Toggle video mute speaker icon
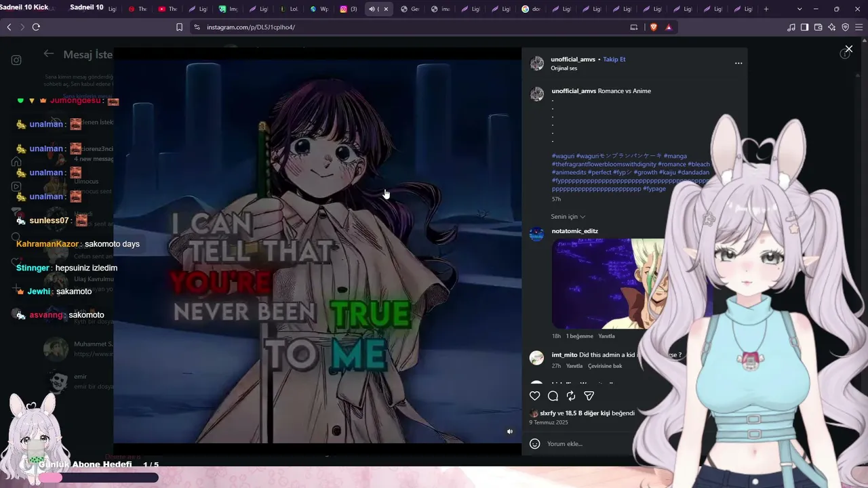This screenshot has width=868, height=488. (x=510, y=431)
